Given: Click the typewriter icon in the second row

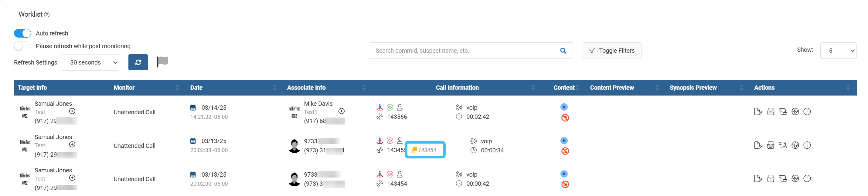Looking at the screenshot, I should click(x=770, y=145).
